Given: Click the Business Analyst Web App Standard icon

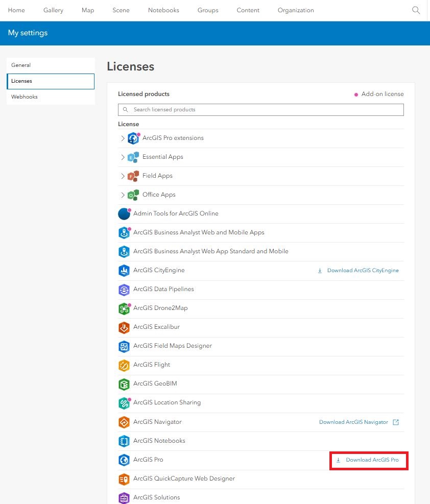Looking at the screenshot, I should (124, 252).
